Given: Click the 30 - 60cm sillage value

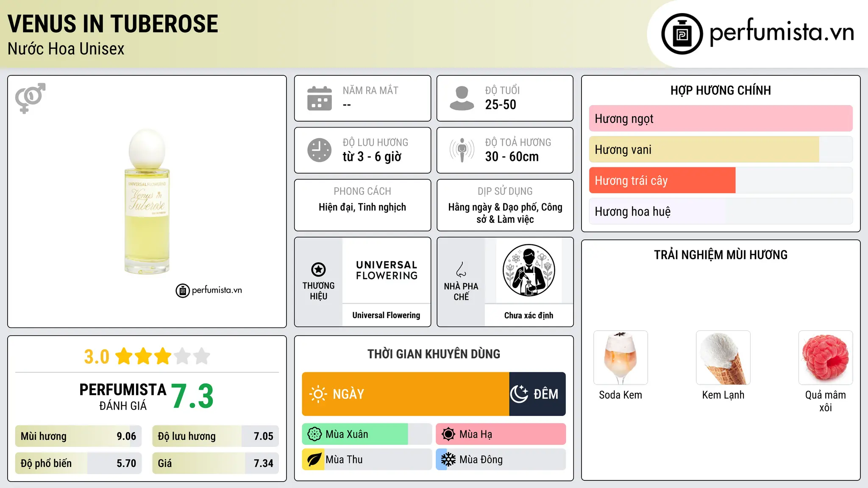Looking at the screenshot, I should [512, 157].
